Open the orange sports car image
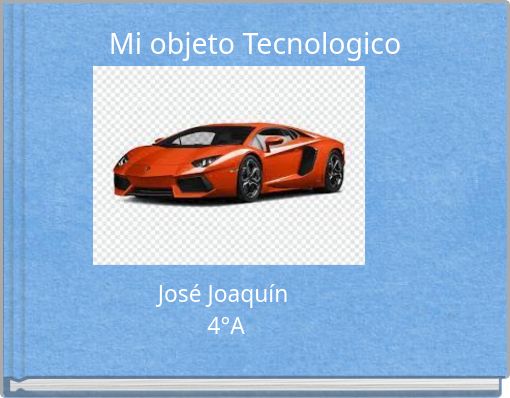This screenshot has height=398, width=510. tap(229, 165)
